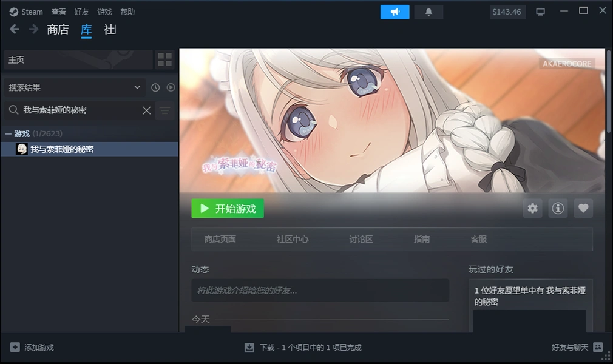Open the 游戏 menu in the top bar
The width and height of the screenshot is (613, 364).
pos(104,12)
